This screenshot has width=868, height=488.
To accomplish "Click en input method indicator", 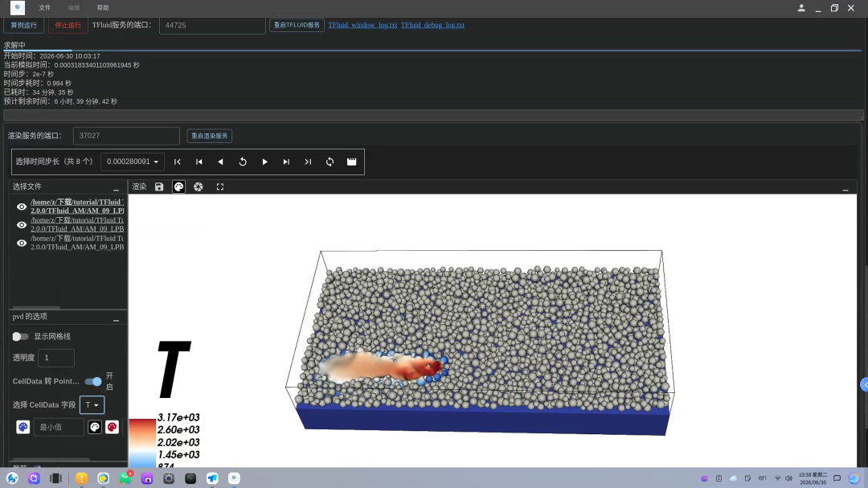I will pyautogui.click(x=762, y=478).
